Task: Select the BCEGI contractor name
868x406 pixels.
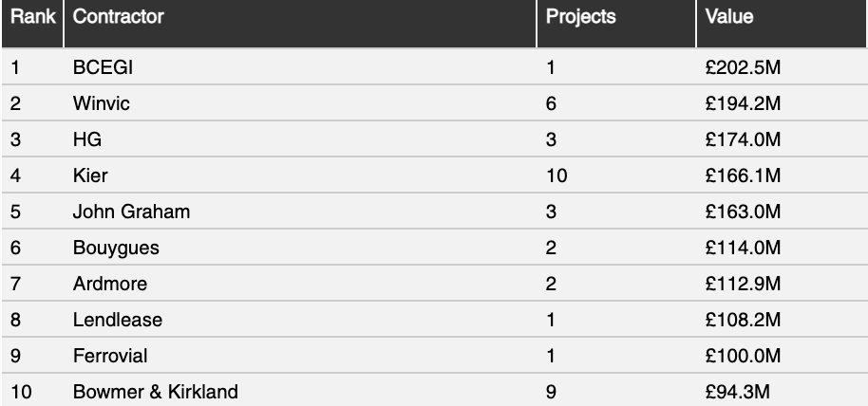Action: point(103,67)
